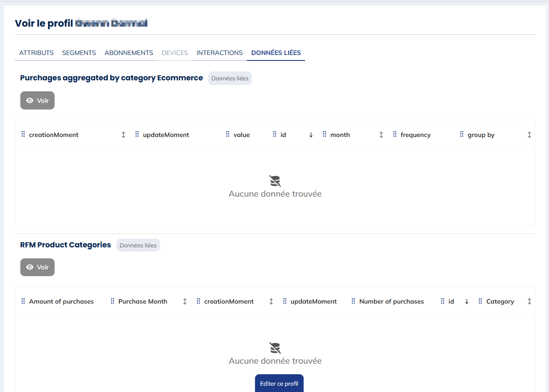
Task: Click sort arrows next to group by column
Action: [529, 135]
